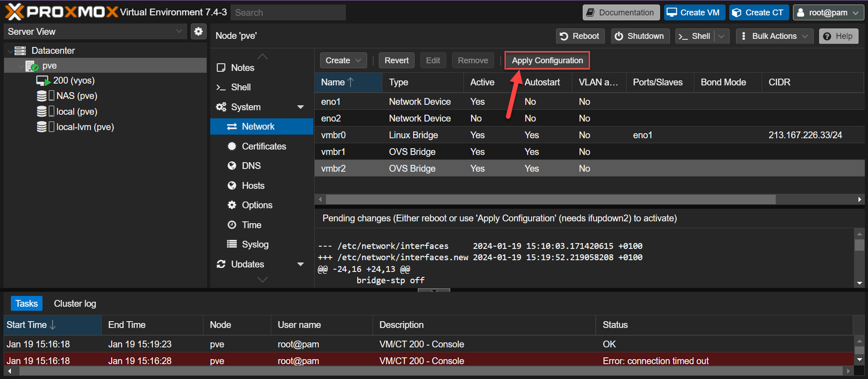Sort by the Name column header
Screen dimensions: 868x379
coord(348,82)
